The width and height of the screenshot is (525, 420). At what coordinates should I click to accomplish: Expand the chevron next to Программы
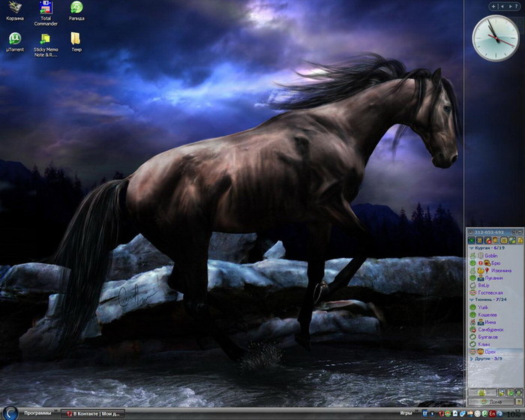(x=55, y=410)
